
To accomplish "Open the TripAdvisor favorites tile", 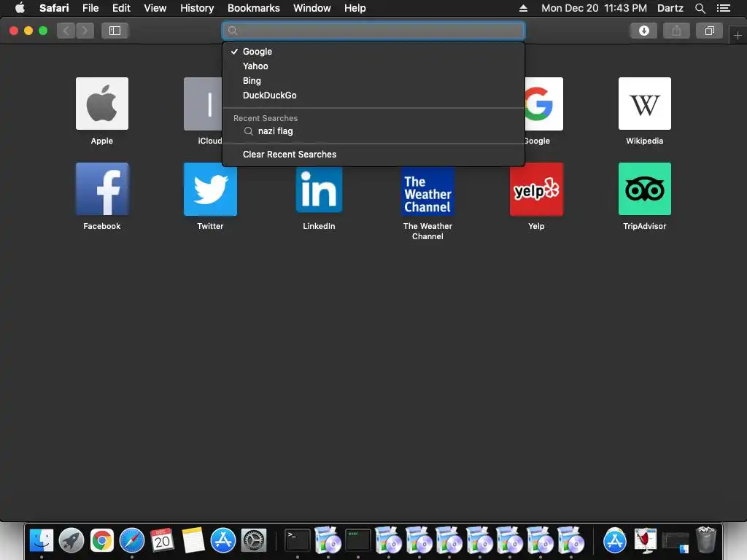I will point(645,189).
